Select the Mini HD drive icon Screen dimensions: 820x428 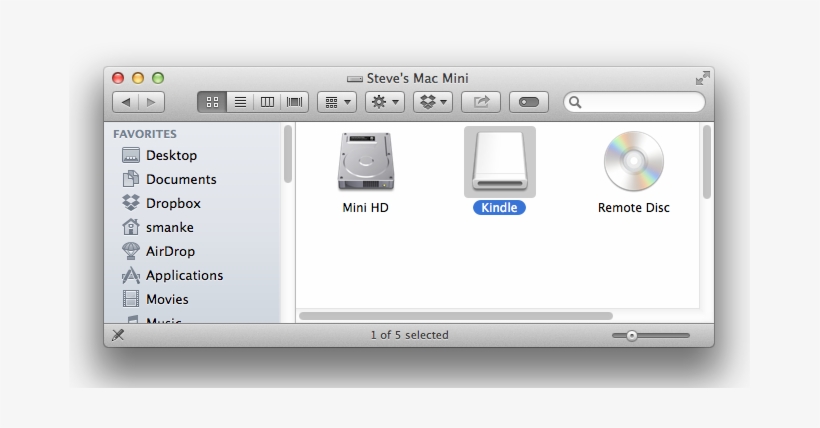point(366,161)
